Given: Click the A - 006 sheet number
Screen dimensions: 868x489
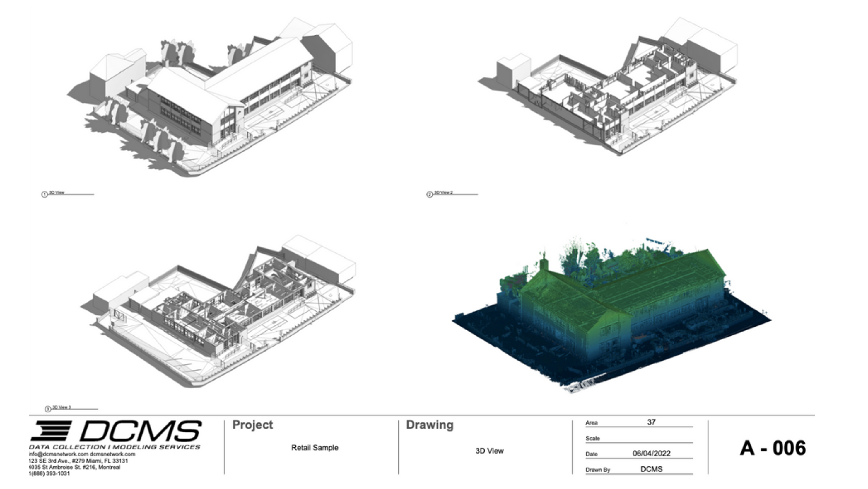Looking at the screenshot, I should coord(773,448).
